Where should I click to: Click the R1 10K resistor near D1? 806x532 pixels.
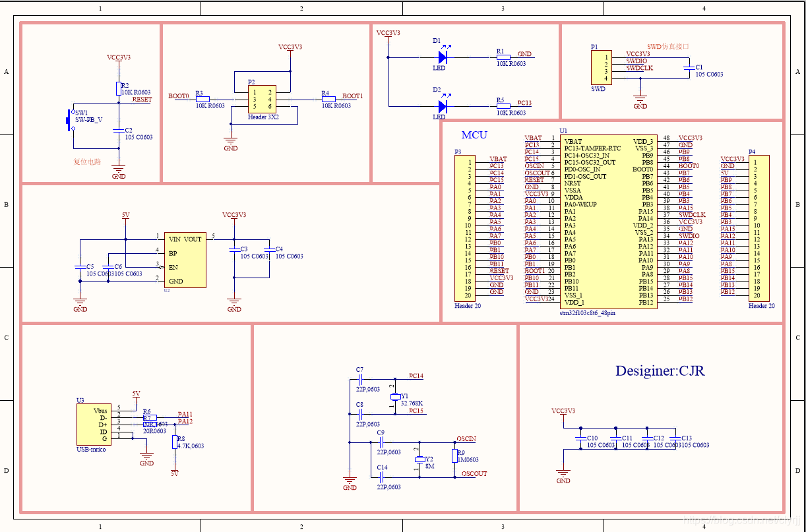point(503,57)
